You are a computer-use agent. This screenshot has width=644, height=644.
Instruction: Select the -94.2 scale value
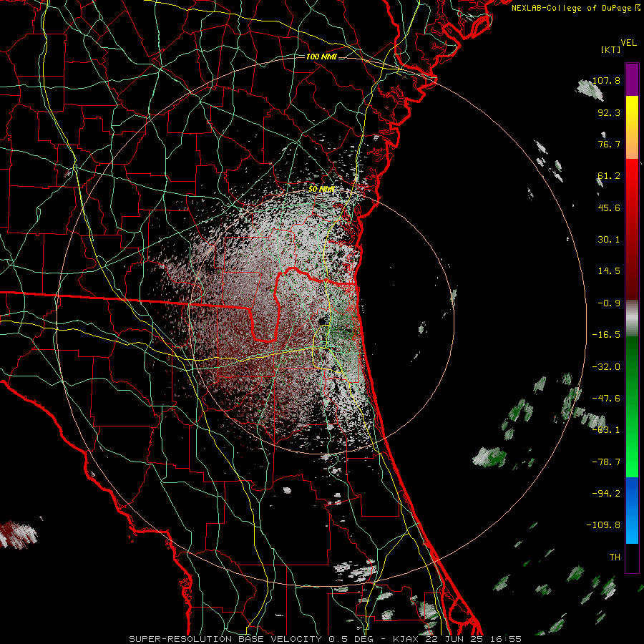(x=606, y=494)
